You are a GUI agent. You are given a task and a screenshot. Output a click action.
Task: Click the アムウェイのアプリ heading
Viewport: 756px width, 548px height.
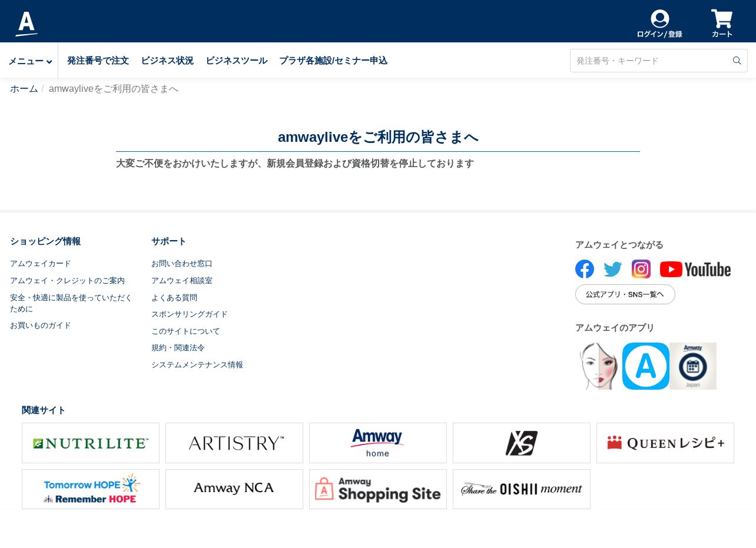pos(615,328)
